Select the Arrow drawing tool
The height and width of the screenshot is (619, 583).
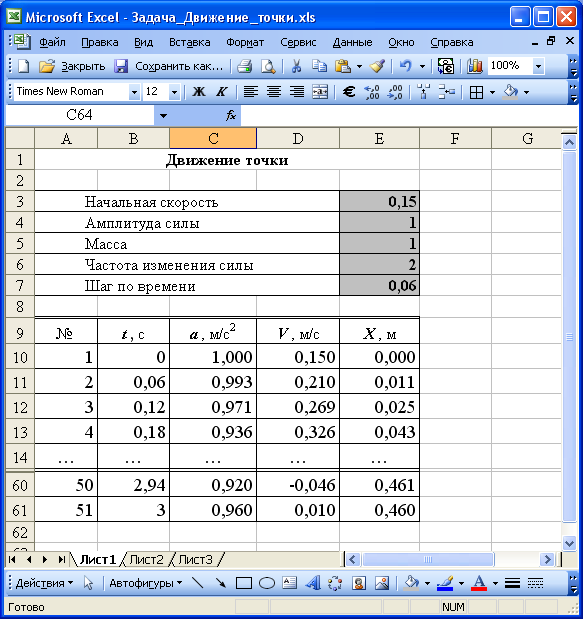pos(220,583)
